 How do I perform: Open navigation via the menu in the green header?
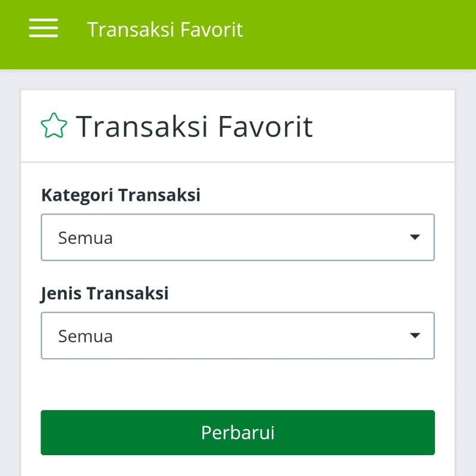point(42,28)
